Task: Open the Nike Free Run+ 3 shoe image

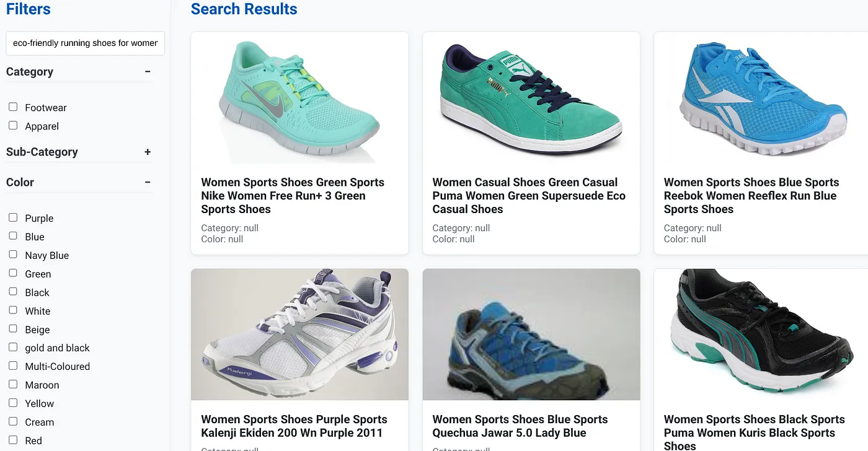Action: click(x=299, y=99)
